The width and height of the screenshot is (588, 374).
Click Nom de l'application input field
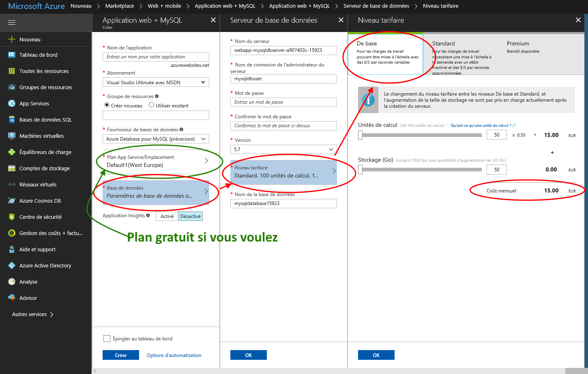(156, 57)
